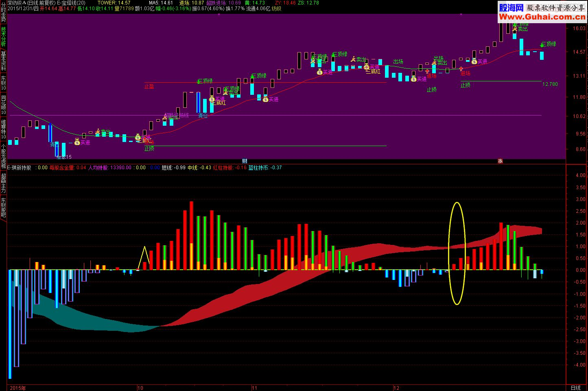Click the month 12 marker on the time axis
This screenshot has height=391, width=588.
click(x=396, y=388)
